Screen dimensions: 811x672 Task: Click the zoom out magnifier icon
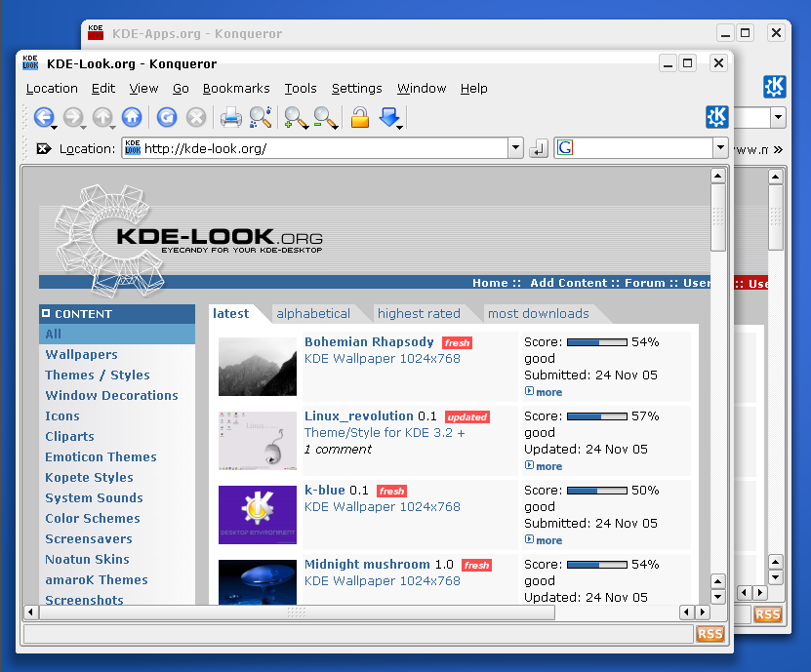325,118
